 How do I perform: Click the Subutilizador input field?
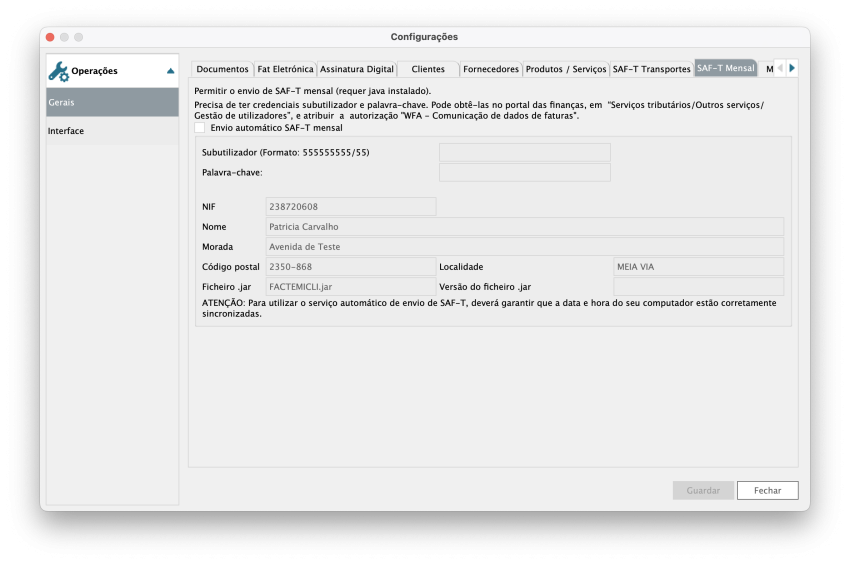point(524,152)
